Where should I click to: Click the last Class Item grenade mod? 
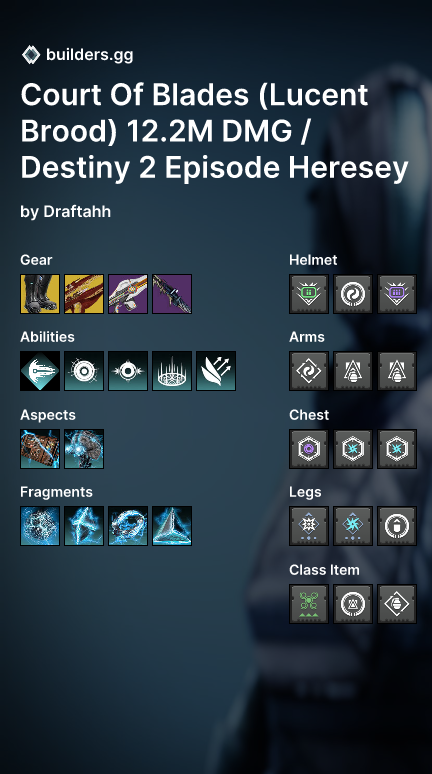(397, 604)
